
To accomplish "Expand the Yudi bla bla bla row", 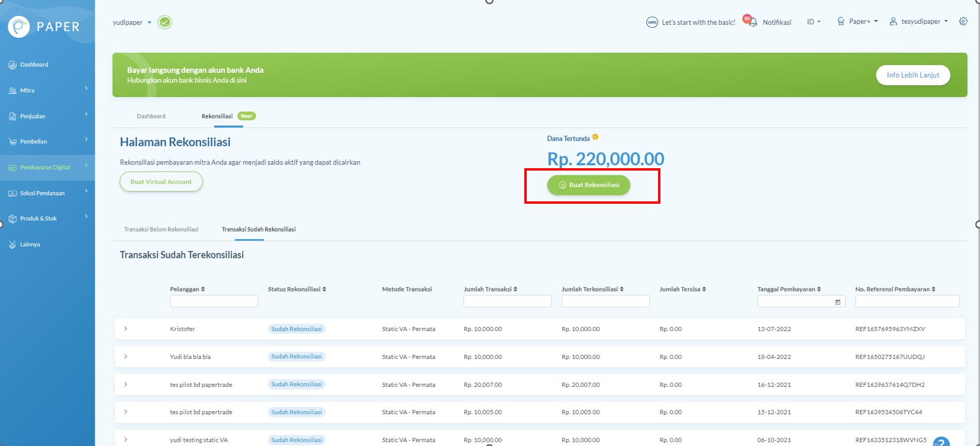I will pyautogui.click(x=125, y=357).
